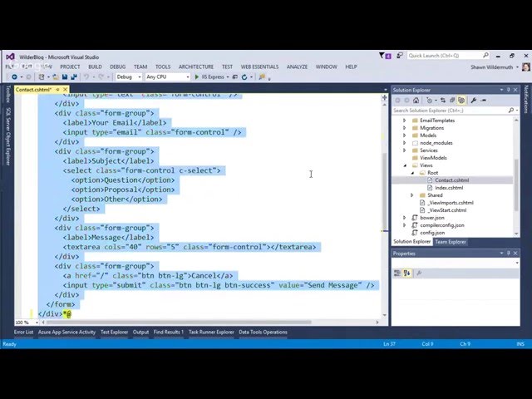Expand the EmailTemplates folder

tap(405, 121)
